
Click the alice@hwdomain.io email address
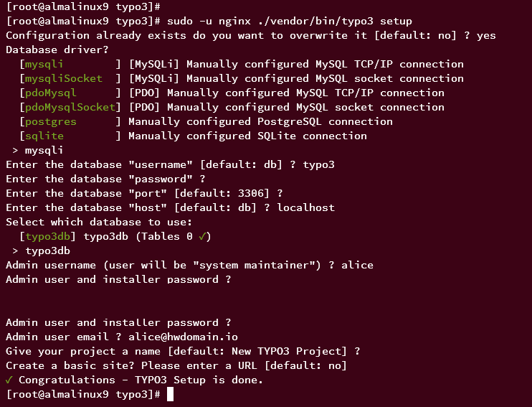pos(183,337)
